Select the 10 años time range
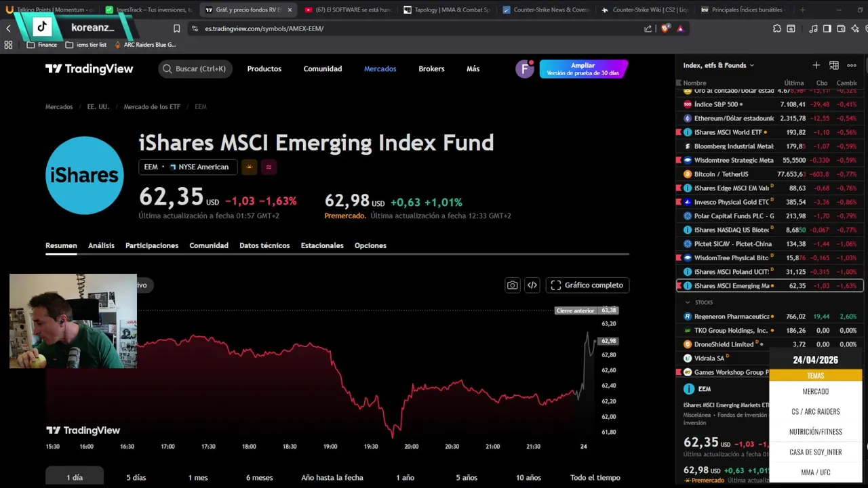This screenshot has height=488, width=868. pos(528,477)
